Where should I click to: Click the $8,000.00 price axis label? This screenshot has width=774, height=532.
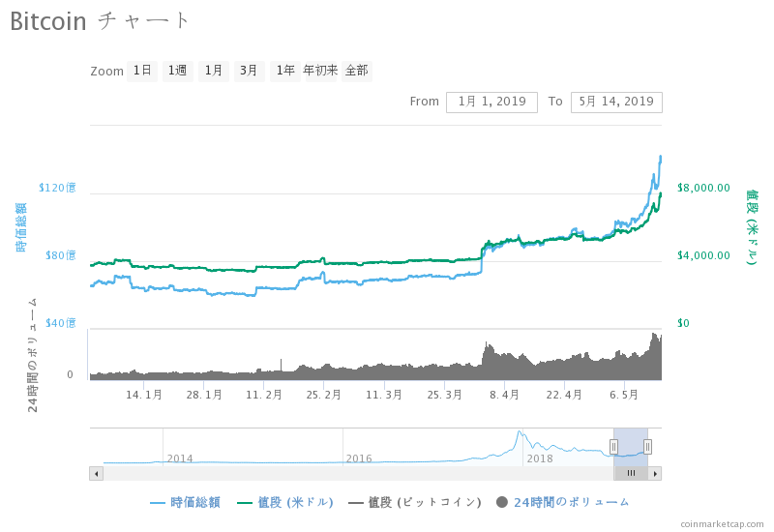(703, 188)
